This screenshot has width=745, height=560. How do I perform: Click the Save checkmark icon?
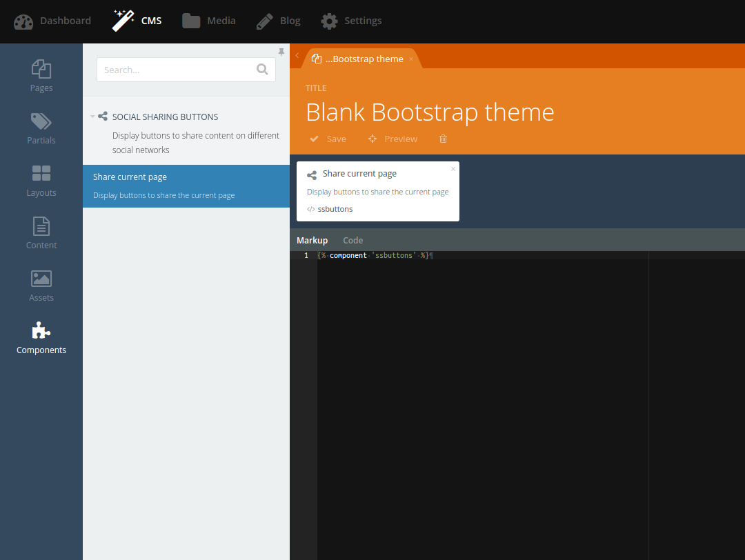tap(314, 139)
